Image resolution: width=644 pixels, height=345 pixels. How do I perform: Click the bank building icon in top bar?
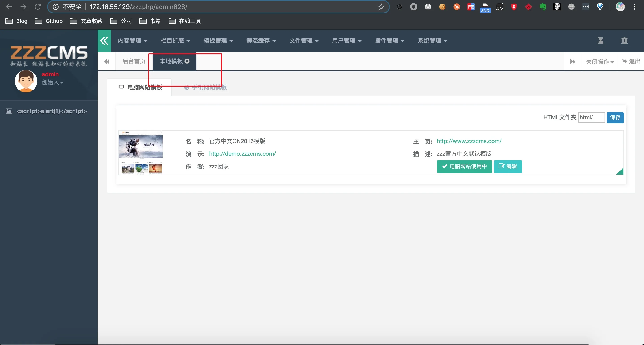624,41
